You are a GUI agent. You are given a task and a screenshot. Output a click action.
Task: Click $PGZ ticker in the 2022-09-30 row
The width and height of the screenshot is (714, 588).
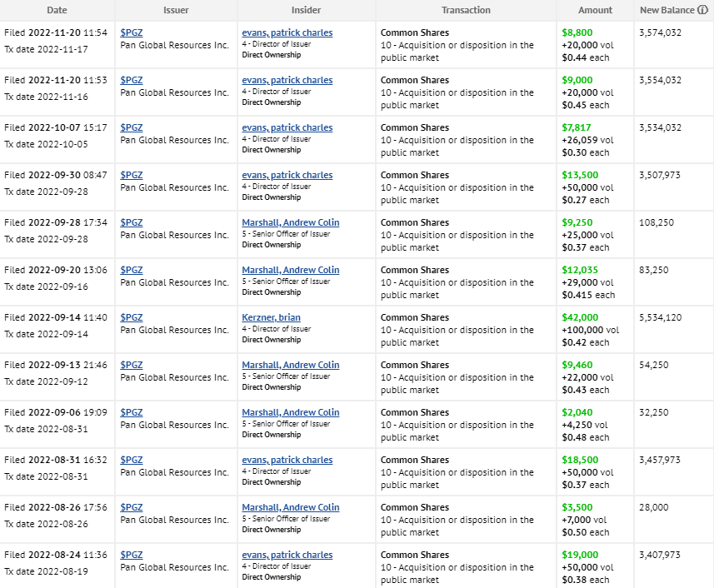pyautogui.click(x=131, y=175)
